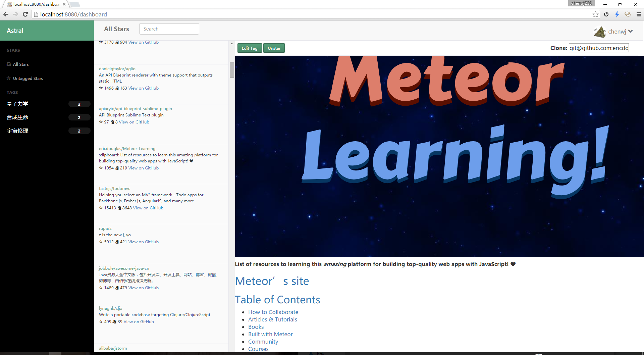Image resolution: width=644 pixels, height=355 pixels.
Task: Click the Edit Tag button
Action: tap(250, 48)
